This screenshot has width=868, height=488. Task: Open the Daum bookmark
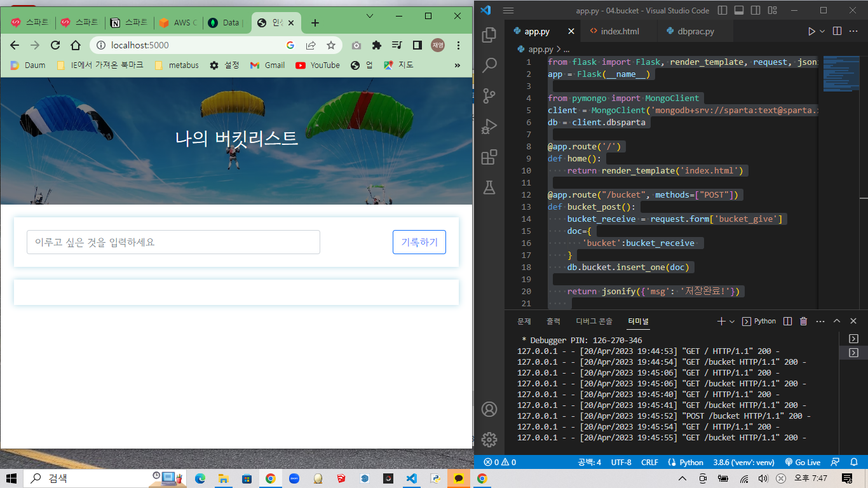(28, 65)
